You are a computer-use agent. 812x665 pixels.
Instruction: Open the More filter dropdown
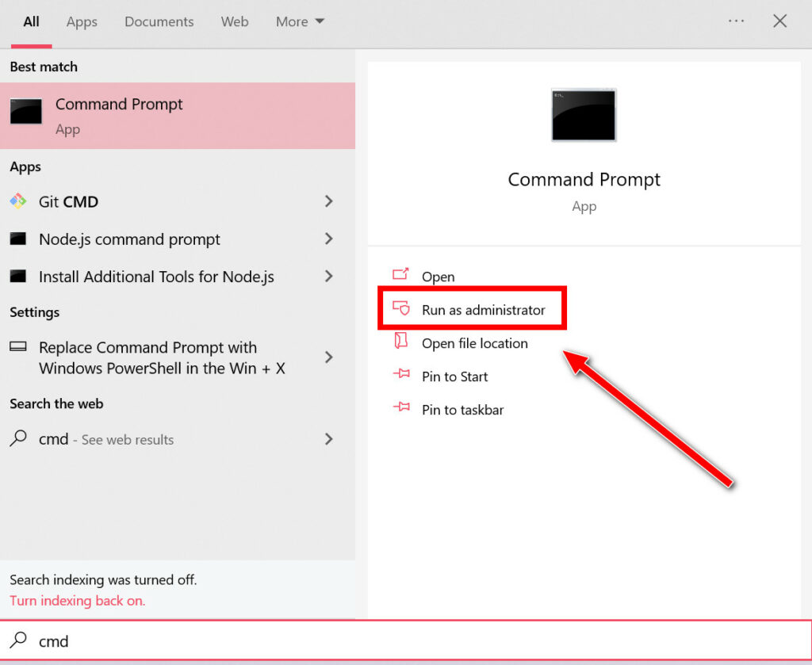tap(300, 22)
